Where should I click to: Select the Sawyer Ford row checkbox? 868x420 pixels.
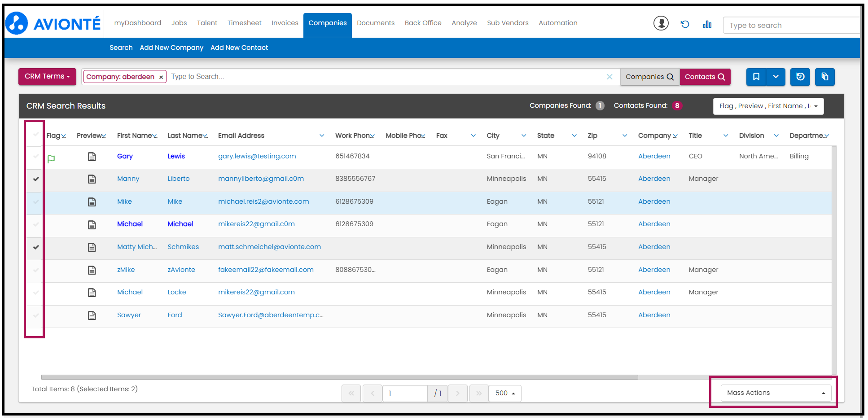[x=36, y=315]
